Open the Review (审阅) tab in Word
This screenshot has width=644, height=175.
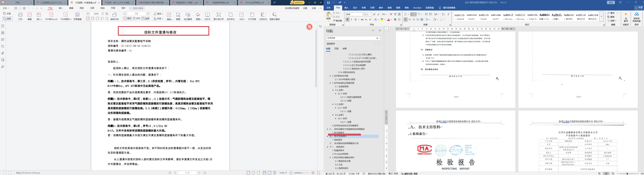pos(390,8)
